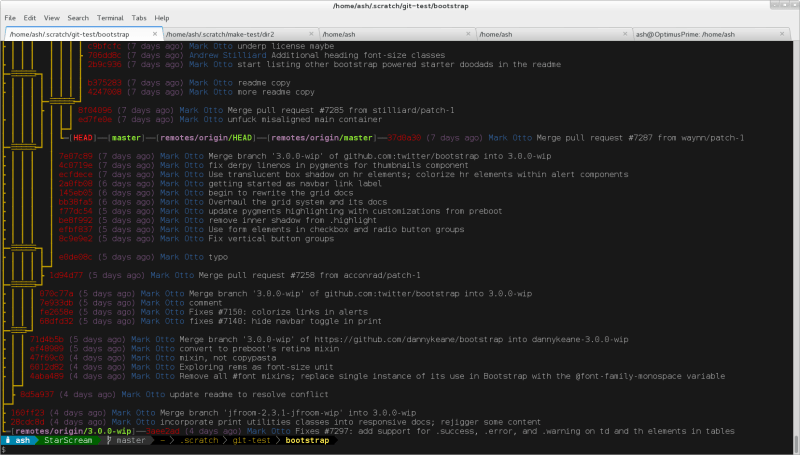Click the 'StarScream' prompt segment
800x455 pixels.
click(x=68, y=440)
